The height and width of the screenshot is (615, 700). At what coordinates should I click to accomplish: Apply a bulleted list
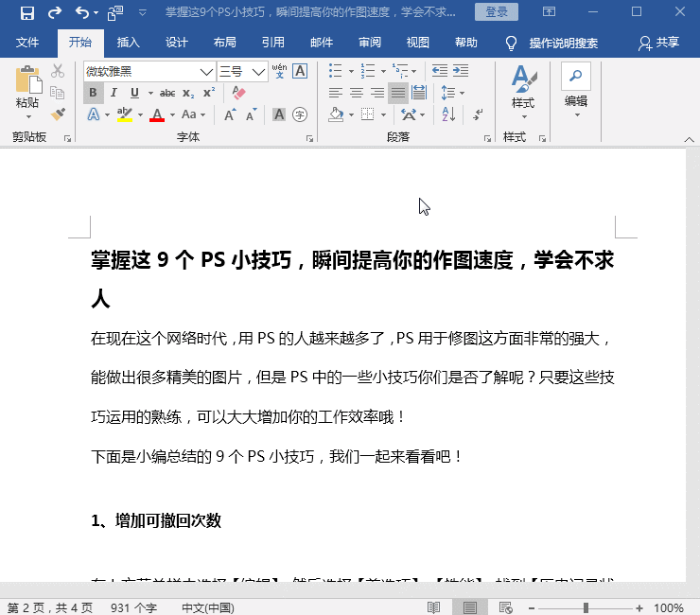(335, 71)
